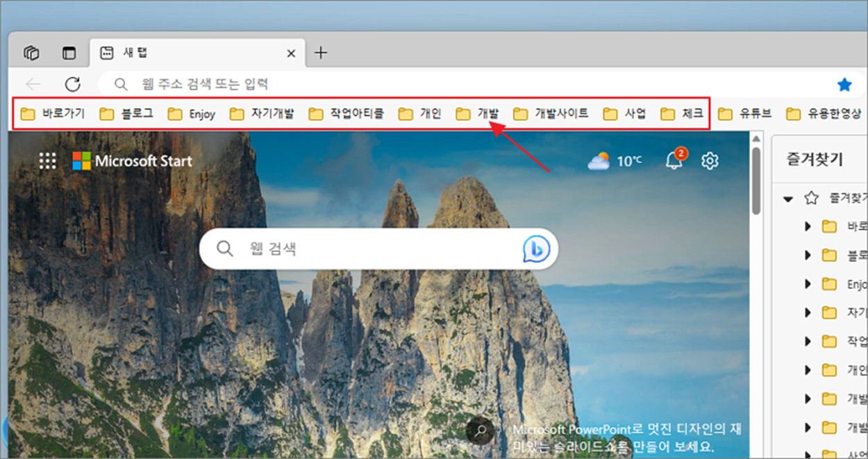The image size is (868, 459).
Task: Go back with the back arrow
Action: [33, 84]
